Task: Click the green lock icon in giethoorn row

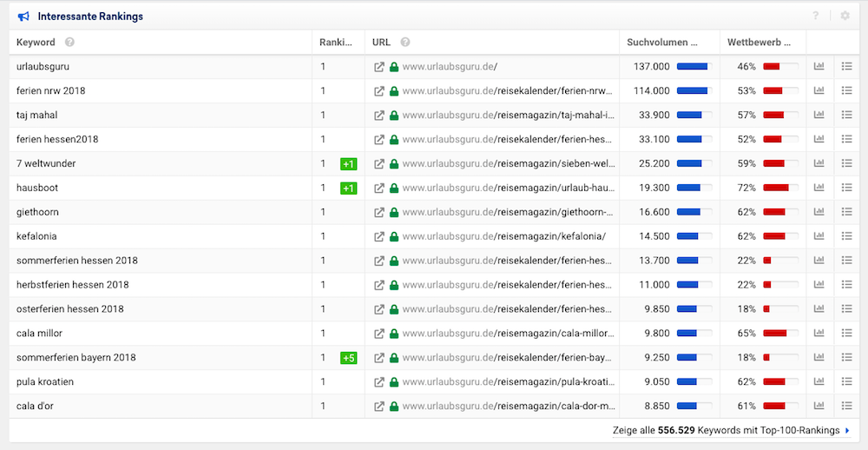Action: [x=394, y=212]
